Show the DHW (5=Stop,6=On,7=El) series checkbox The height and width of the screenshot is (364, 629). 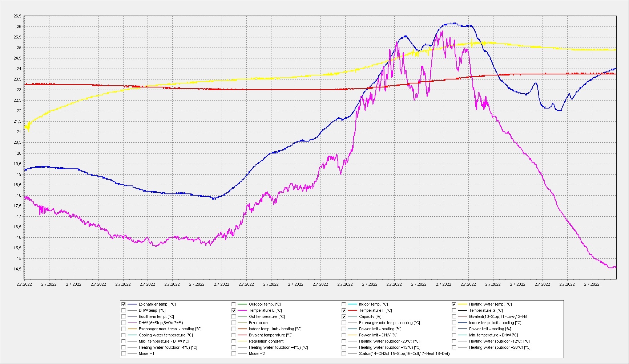pos(124,323)
